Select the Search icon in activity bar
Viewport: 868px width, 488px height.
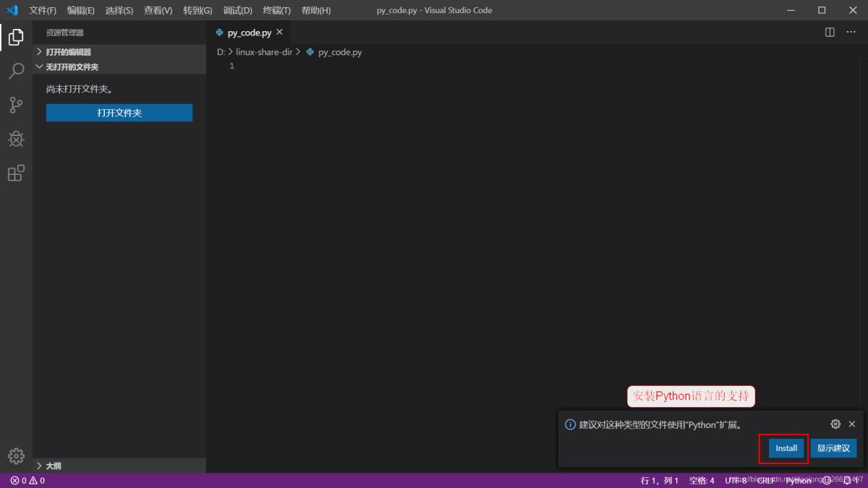(x=15, y=71)
